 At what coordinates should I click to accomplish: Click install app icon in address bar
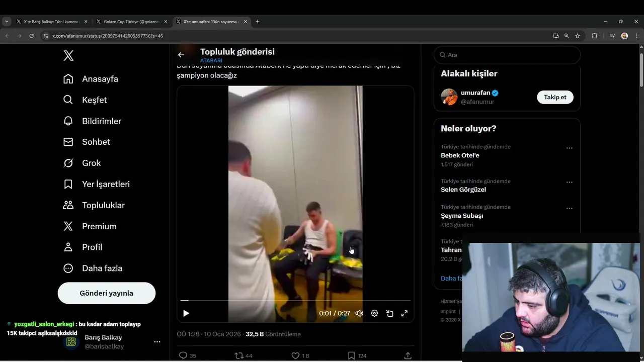pyautogui.click(x=555, y=36)
